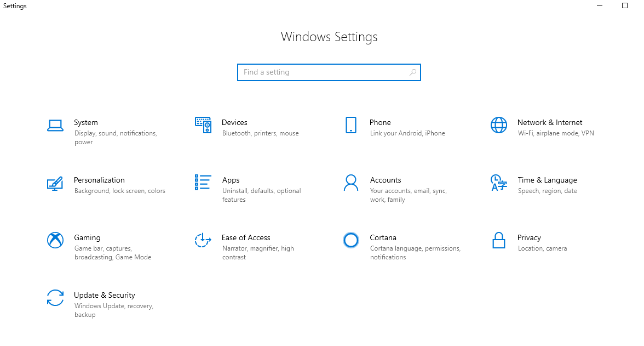
Task: Click 'Cortana language, permissions' description
Action: [415, 253]
